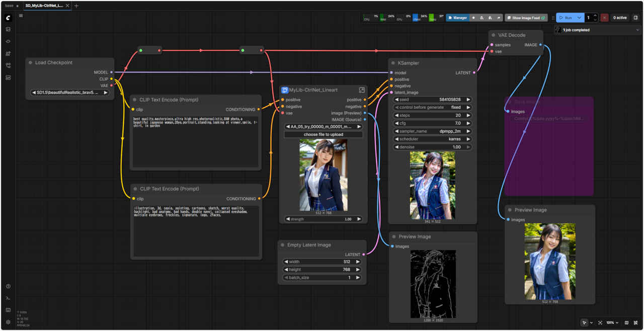
Task: Toggle the Show Image Feed button
Action: (x=526, y=18)
